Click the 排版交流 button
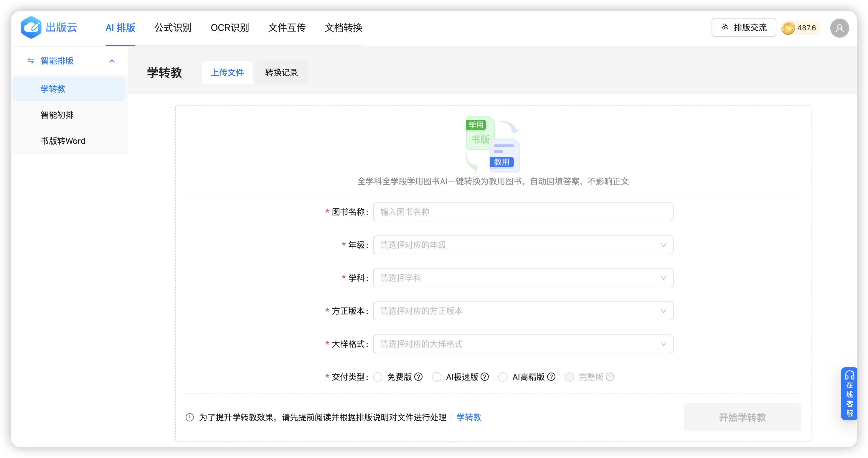 [x=743, y=28]
